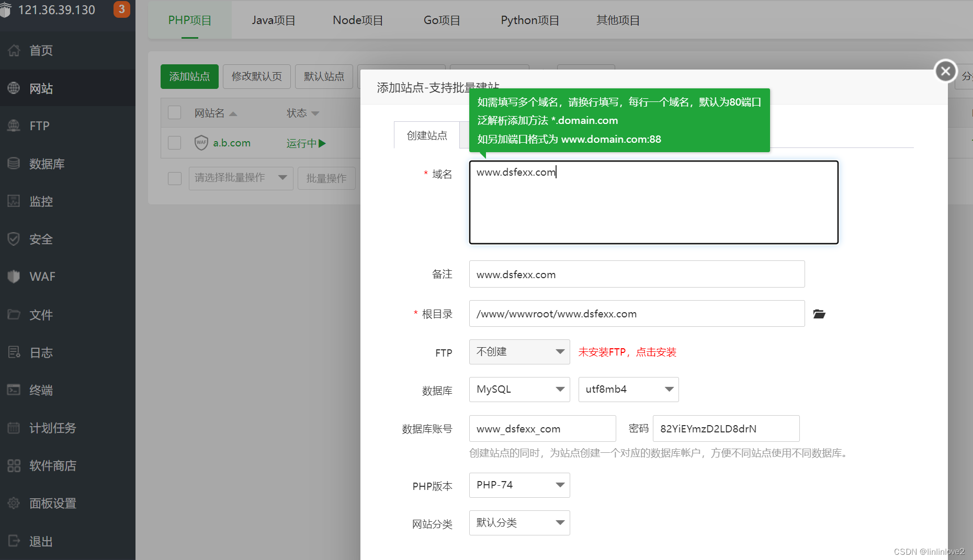Click the database 密码 input field
The image size is (973, 560).
[x=726, y=428]
